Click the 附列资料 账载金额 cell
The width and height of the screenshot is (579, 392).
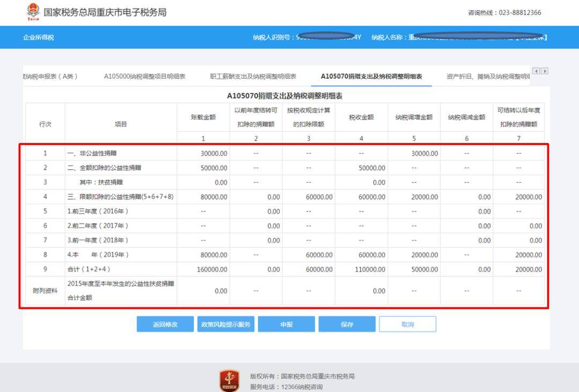pos(204,291)
